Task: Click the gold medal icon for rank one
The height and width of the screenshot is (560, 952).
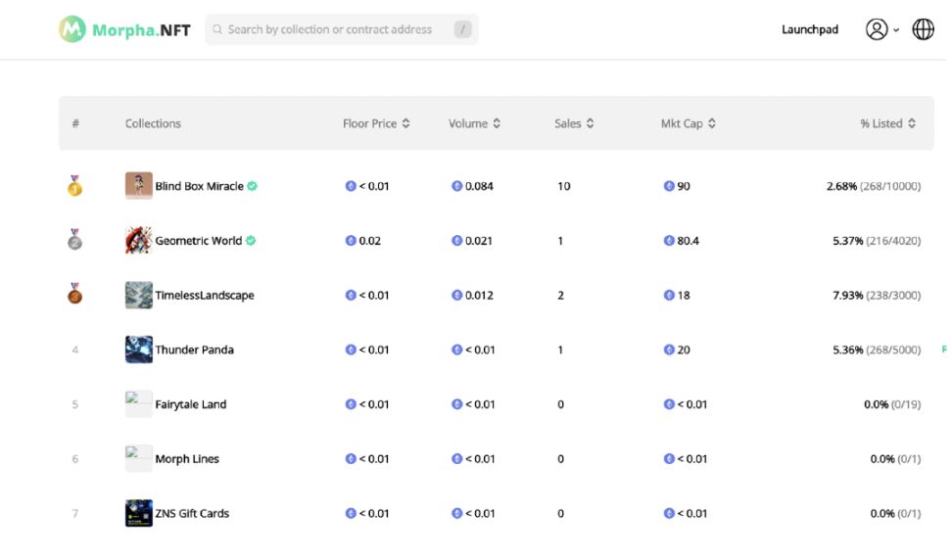Action: [x=74, y=186]
